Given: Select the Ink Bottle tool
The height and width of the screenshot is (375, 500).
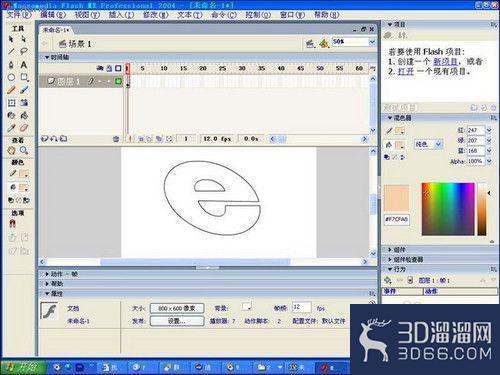Looking at the screenshot, I should pyautogui.click(x=11, y=115).
